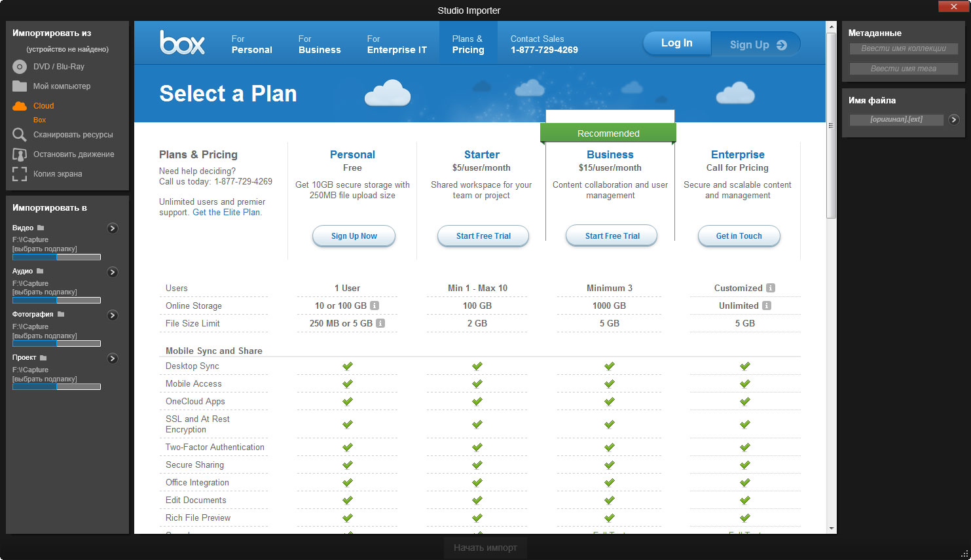Click the Two-Factor Authentication row label
This screenshot has width=971, height=560.
click(215, 447)
